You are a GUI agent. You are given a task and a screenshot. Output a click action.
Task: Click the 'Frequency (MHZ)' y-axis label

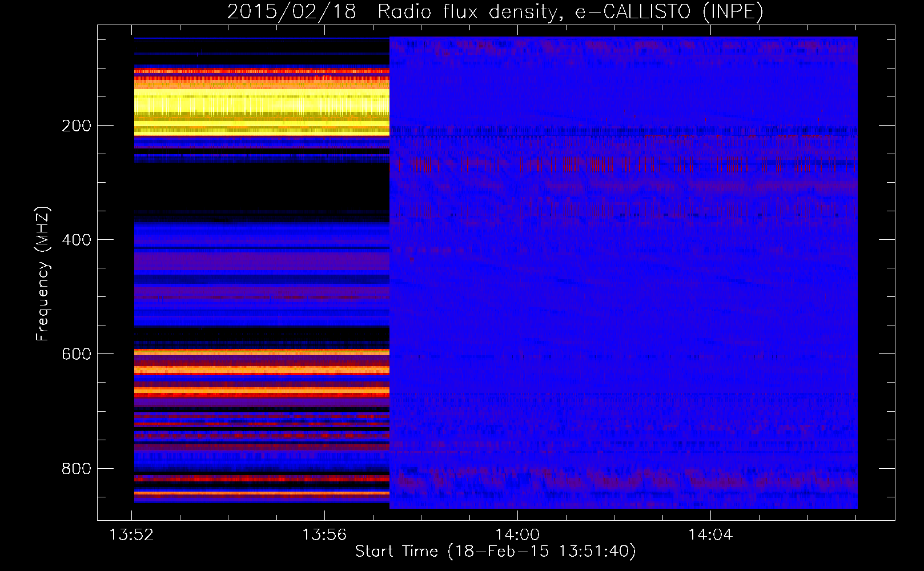(x=43, y=274)
